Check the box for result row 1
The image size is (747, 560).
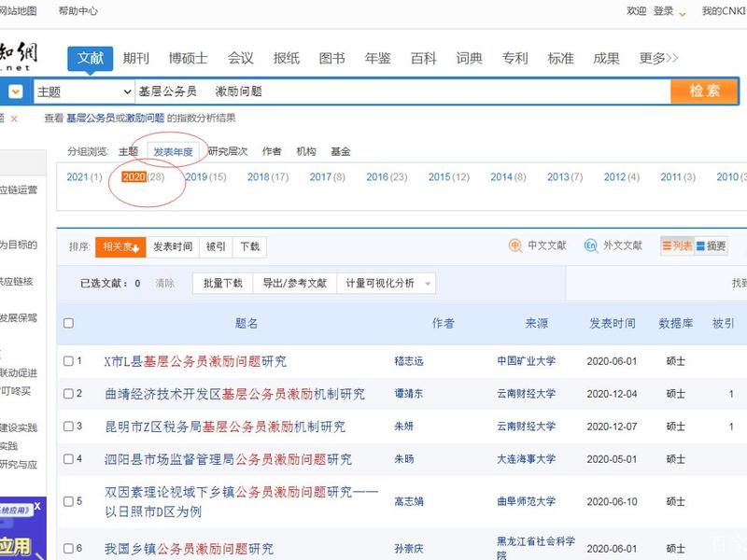(68, 361)
